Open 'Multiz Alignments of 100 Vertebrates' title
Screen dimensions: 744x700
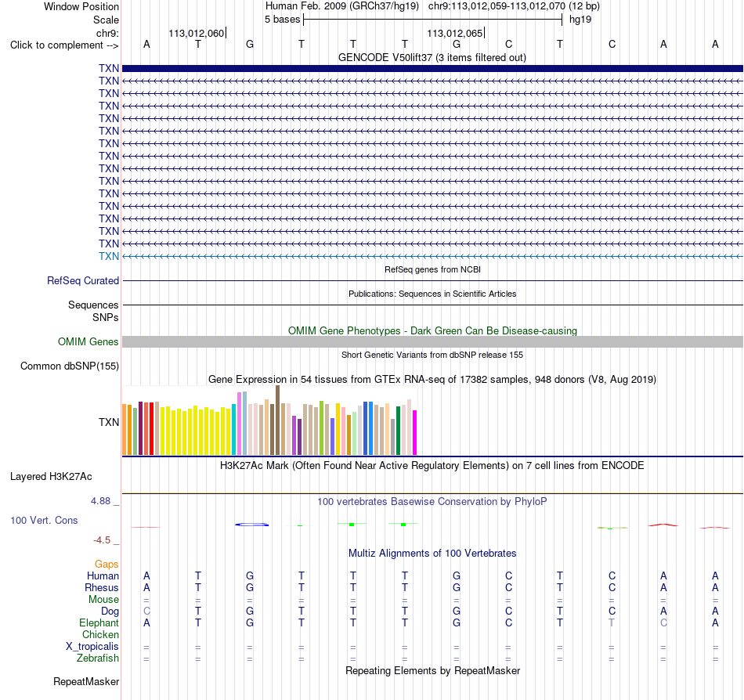[x=432, y=553]
